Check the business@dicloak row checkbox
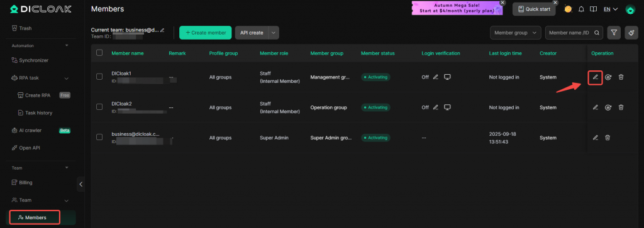Screen dimensions: 644x228 pos(99,138)
